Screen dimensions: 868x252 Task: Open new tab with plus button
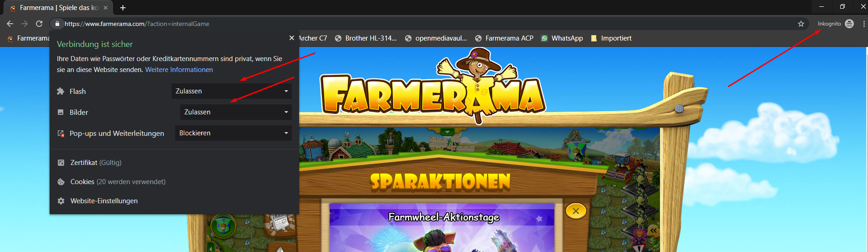pyautogui.click(x=123, y=8)
